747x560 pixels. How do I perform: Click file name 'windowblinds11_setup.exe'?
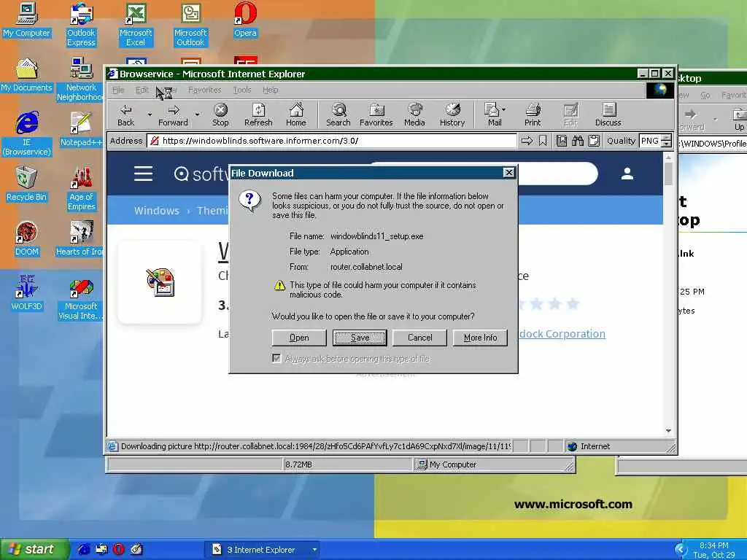376,236
